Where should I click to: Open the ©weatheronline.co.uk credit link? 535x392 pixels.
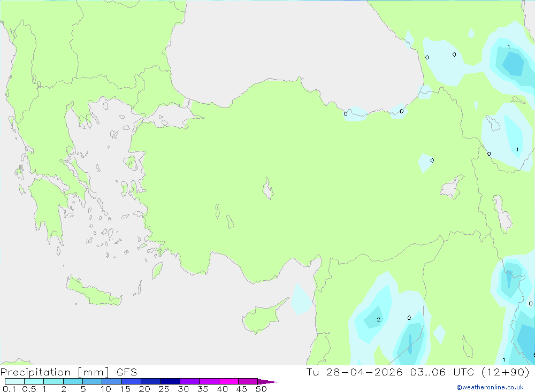click(x=490, y=387)
